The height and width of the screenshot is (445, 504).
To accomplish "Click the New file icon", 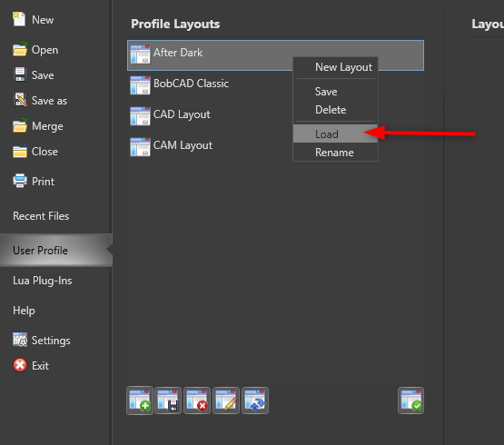I will (x=19, y=19).
